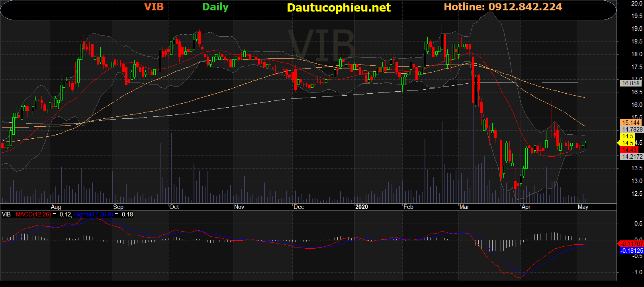Click the blue -0.18125 signal value tag
Screen dimensions: 644x287
tap(632, 251)
